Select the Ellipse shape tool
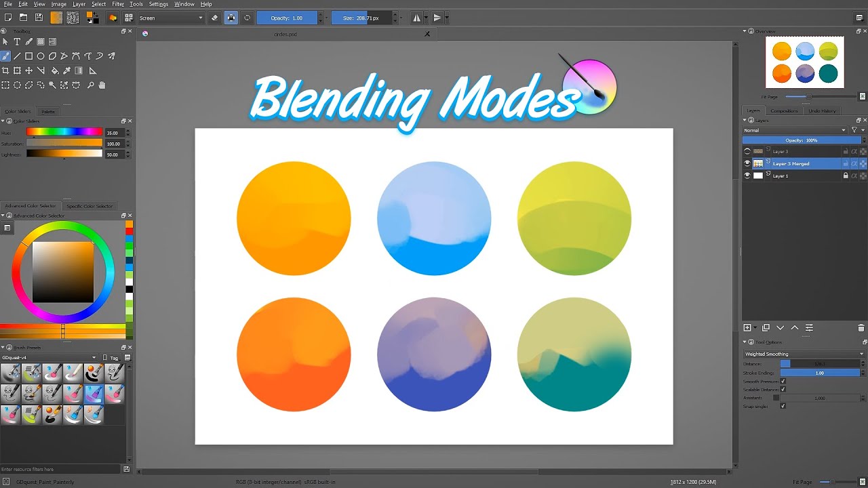The width and height of the screenshot is (868, 488). point(41,56)
